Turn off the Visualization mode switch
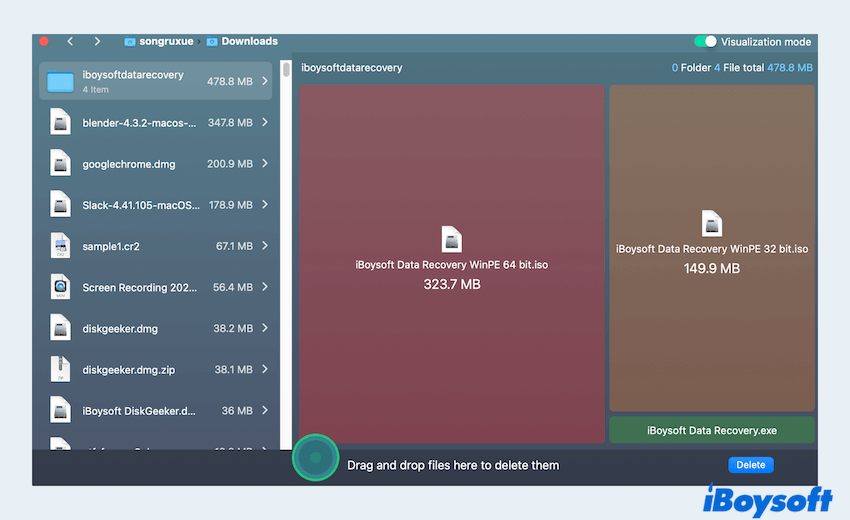This screenshot has width=850, height=520. pyautogui.click(x=705, y=42)
